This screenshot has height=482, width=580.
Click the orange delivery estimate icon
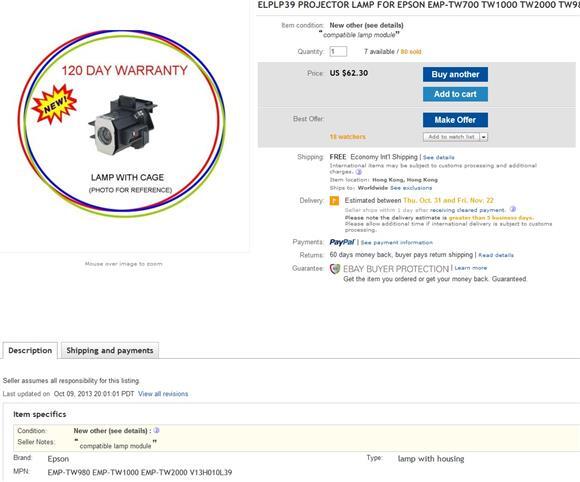tap(334, 201)
